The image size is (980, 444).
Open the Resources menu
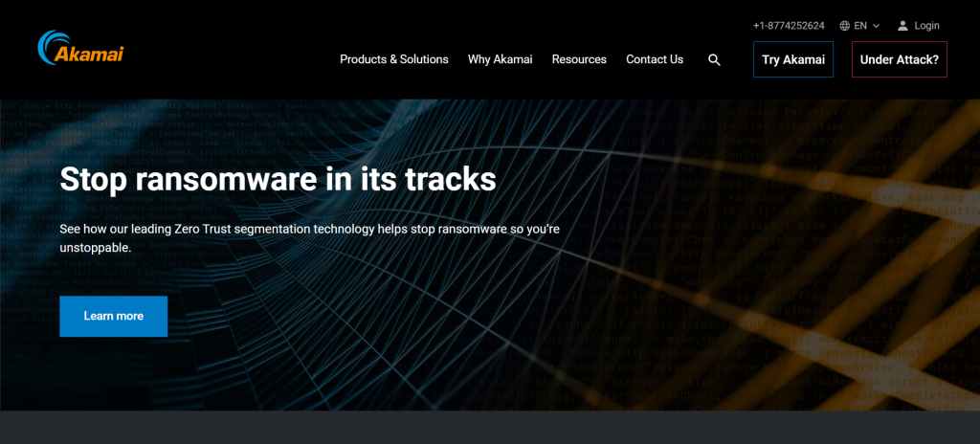coord(579,59)
